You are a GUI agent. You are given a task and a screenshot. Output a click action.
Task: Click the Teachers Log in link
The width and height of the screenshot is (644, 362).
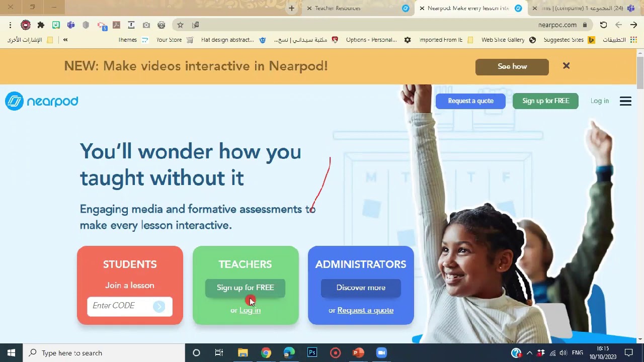250,310
